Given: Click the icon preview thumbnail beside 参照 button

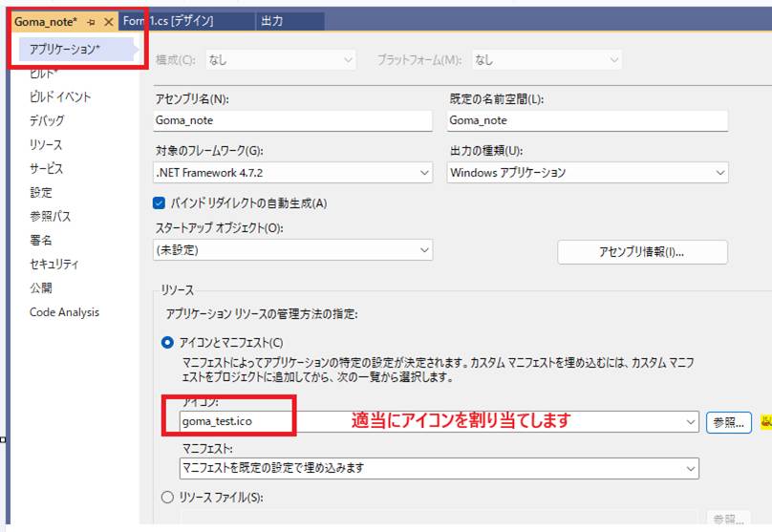Looking at the screenshot, I should [x=765, y=421].
